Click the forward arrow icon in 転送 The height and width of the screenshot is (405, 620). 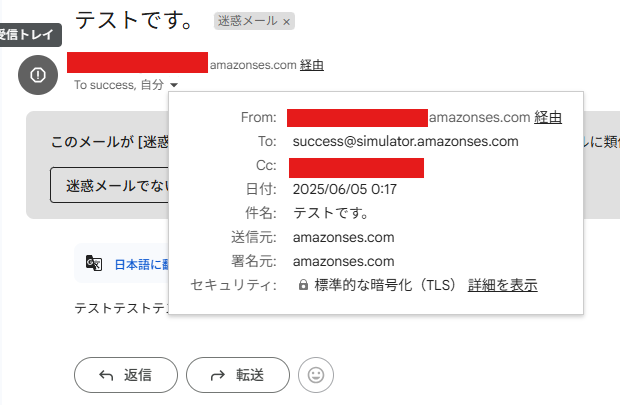coord(218,375)
